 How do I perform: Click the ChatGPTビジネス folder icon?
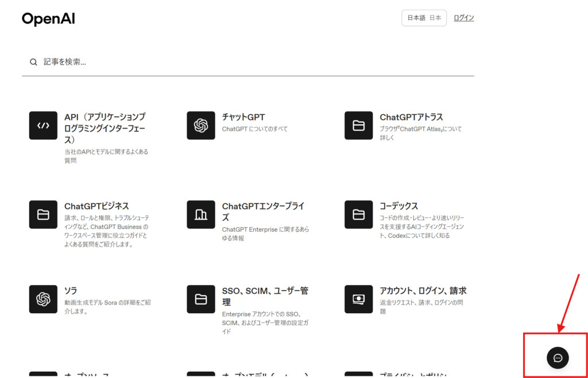[43, 215]
